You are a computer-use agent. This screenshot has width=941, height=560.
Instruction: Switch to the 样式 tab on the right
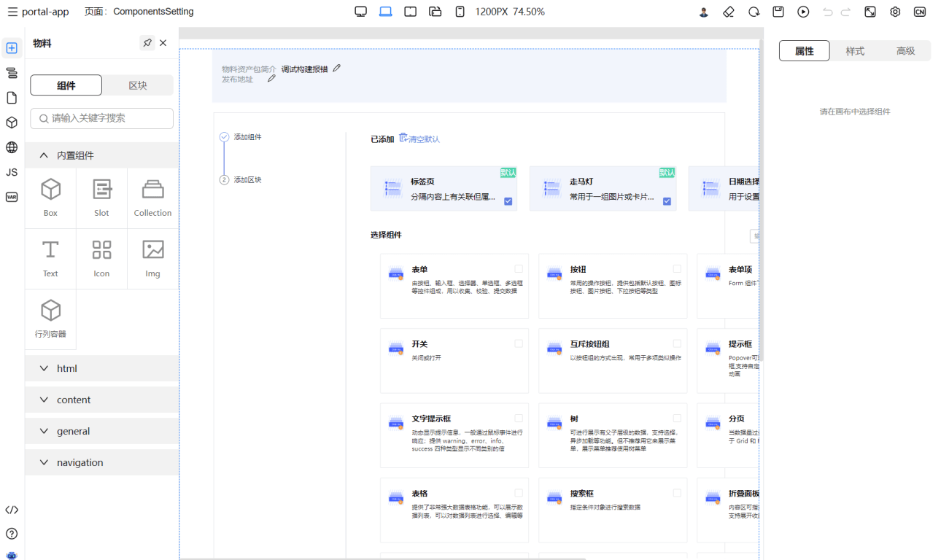(x=855, y=50)
